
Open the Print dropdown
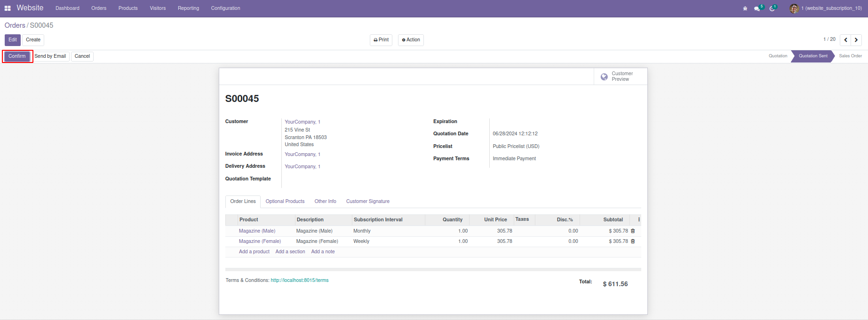[x=381, y=40]
